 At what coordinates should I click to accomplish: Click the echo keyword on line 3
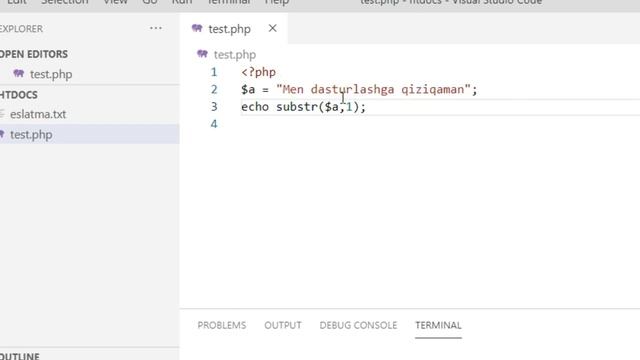(255, 107)
